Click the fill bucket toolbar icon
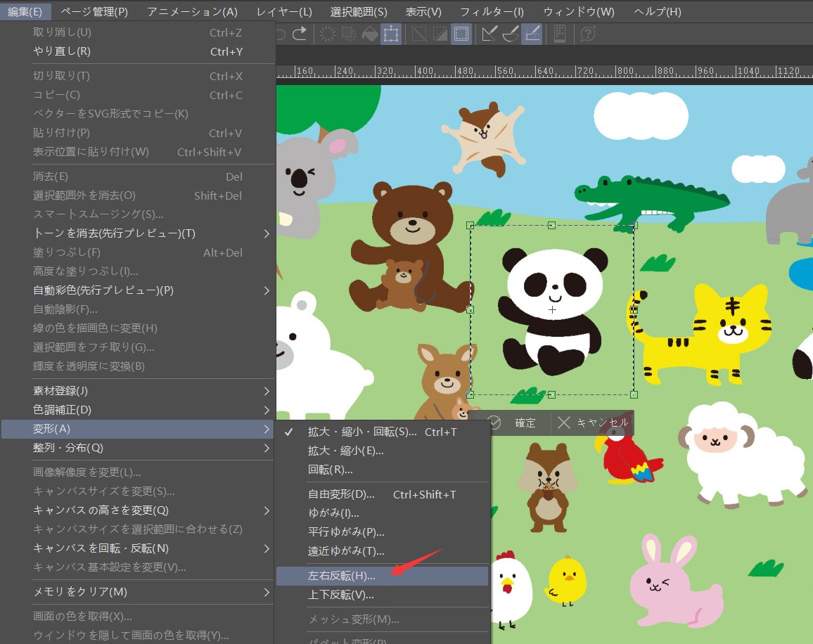 click(x=369, y=33)
